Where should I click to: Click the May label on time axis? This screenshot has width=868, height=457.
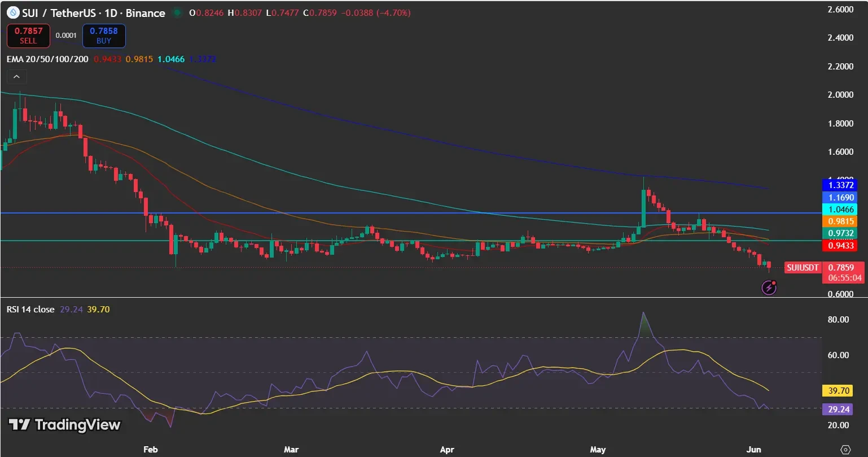pyautogui.click(x=598, y=450)
